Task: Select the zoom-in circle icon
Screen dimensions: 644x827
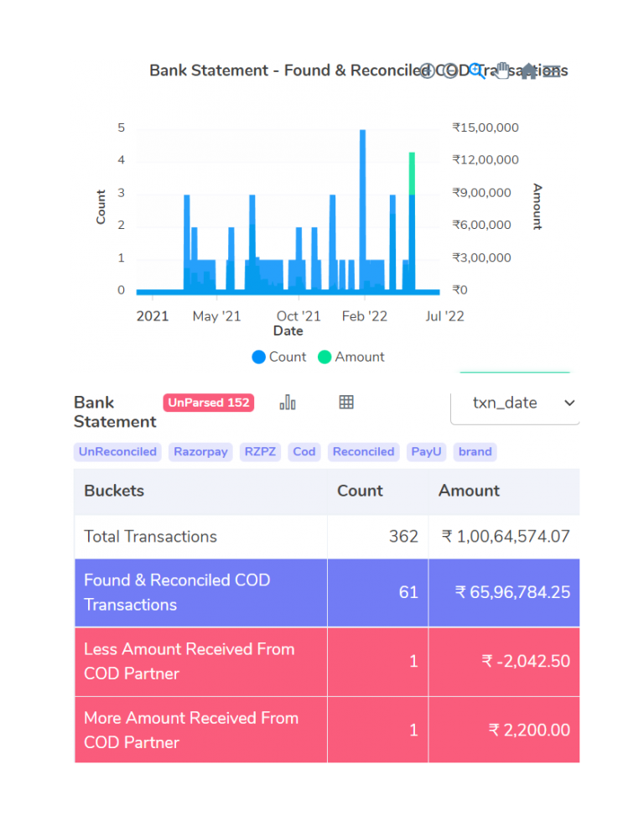Action: pos(428,70)
